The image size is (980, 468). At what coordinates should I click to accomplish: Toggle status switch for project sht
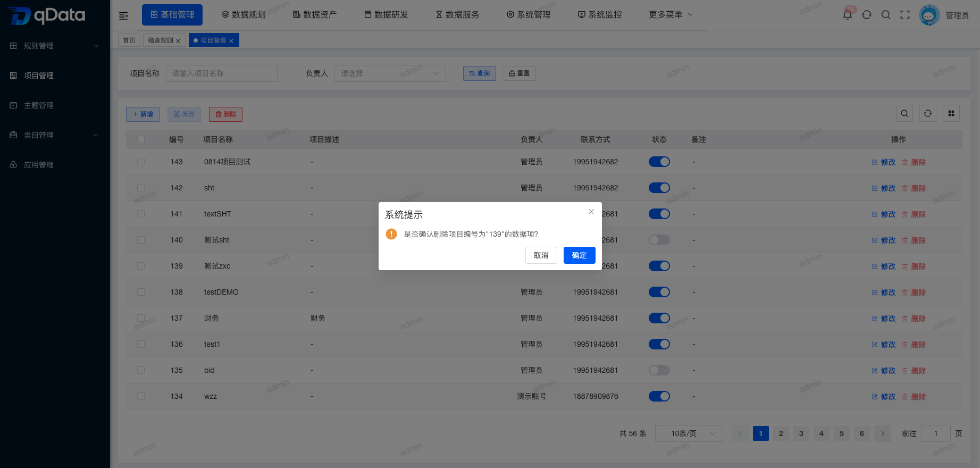659,188
